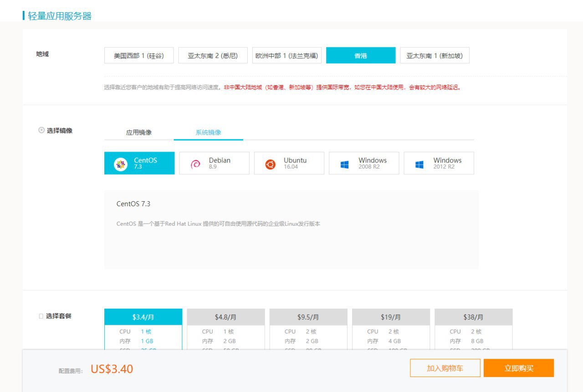Select the 美国西部 1 (硅谷) region
Viewport: 583px width, 392px height.
(139, 56)
